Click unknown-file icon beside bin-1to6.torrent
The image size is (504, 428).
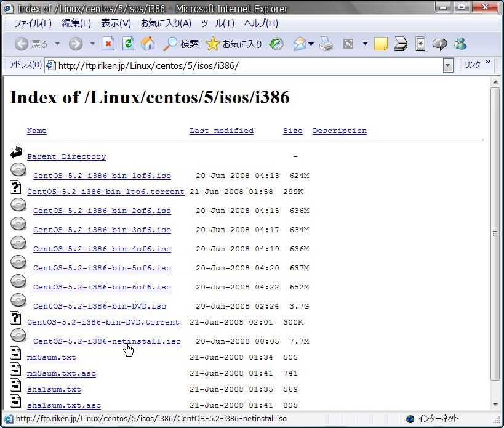coord(15,187)
